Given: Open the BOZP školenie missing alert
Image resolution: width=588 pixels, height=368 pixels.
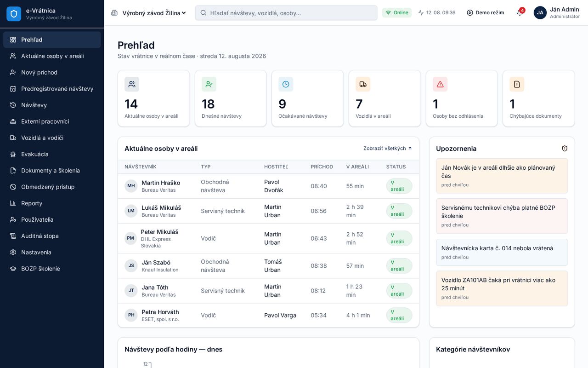Looking at the screenshot, I should click(502, 216).
